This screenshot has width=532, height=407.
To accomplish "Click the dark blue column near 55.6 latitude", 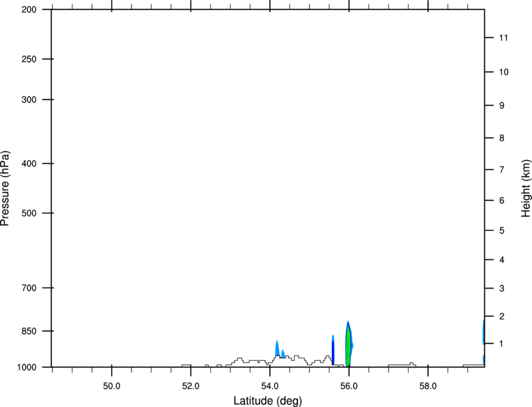I will pyautogui.click(x=333, y=353).
